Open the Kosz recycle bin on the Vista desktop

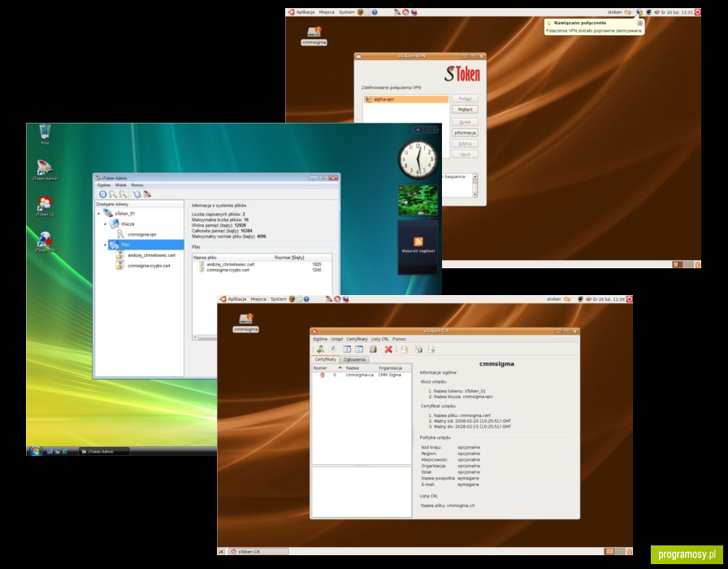point(45,134)
